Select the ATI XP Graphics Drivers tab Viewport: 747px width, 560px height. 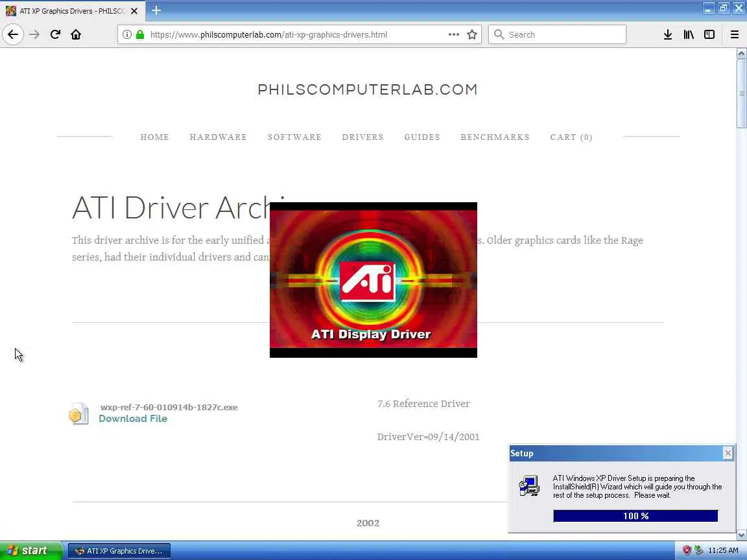click(71, 10)
